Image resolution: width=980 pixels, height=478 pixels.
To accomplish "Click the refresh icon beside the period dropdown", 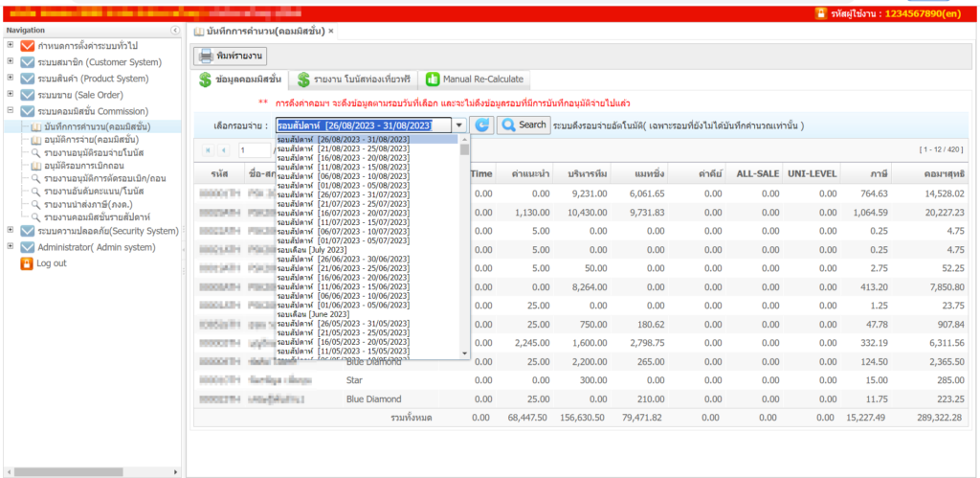I will [x=483, y=125].
